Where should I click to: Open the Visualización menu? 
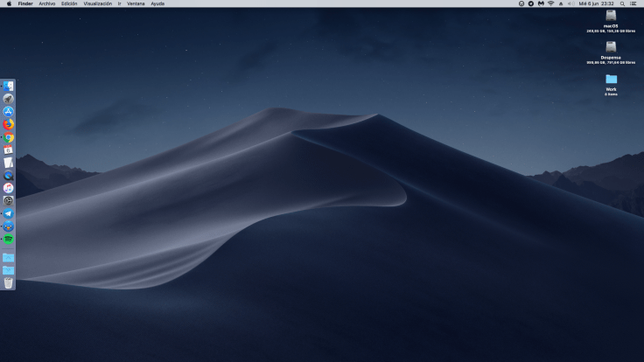point(97,3)
